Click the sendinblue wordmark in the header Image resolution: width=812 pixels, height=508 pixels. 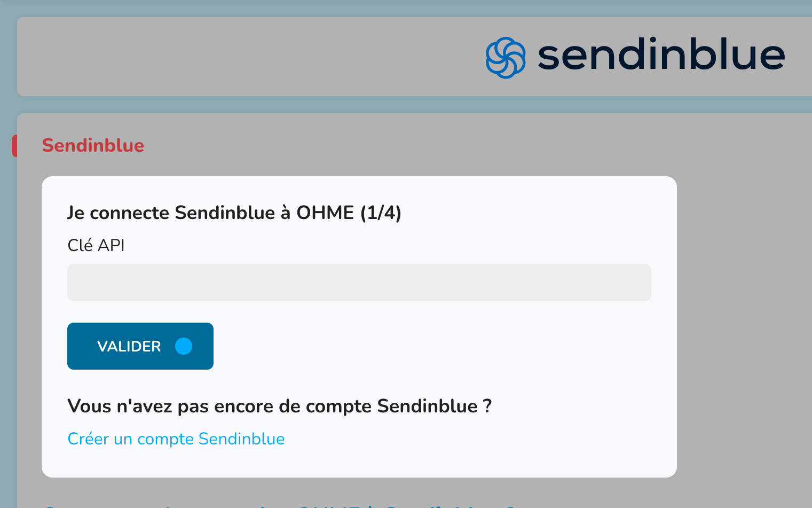pos(661,56)
